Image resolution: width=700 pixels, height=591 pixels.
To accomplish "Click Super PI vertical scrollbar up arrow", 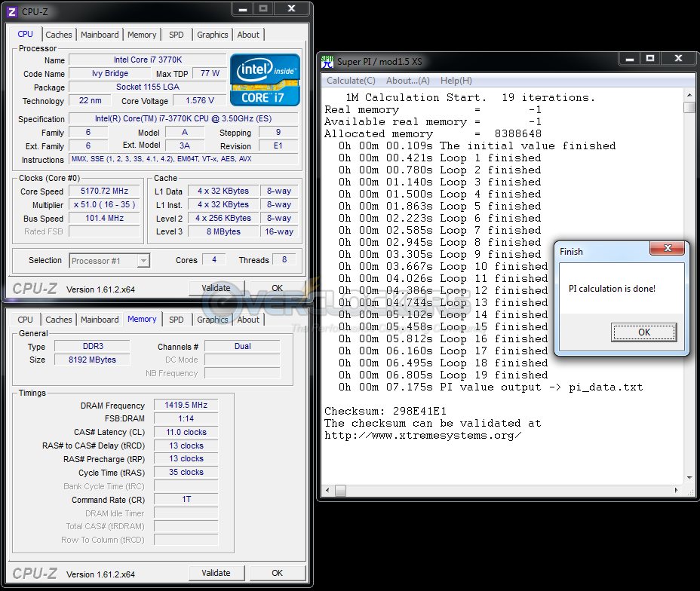I will click(689, 95).
